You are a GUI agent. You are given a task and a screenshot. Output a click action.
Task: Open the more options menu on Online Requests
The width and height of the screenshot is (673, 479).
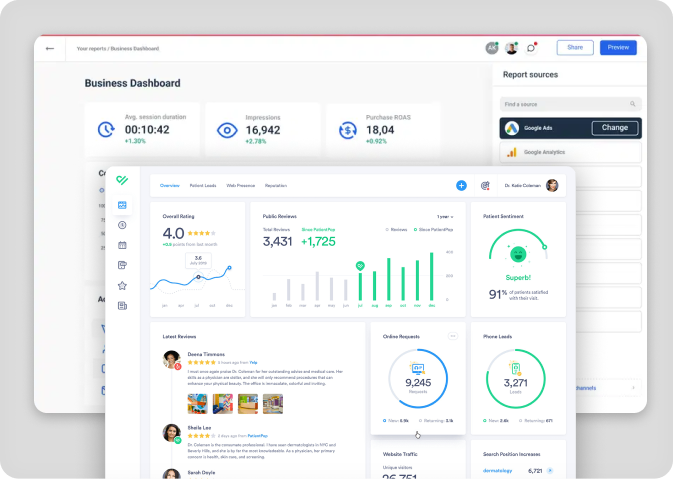pyautogui.click(x=452, y=336)
